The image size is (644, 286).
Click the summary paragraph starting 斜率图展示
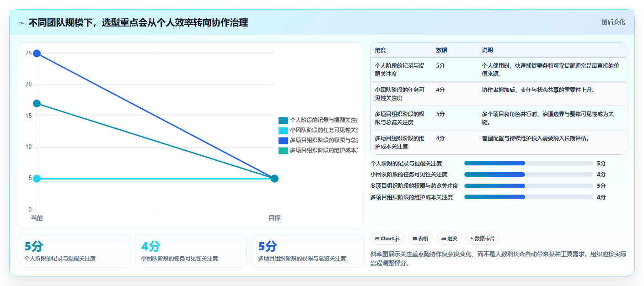click(498, 259)
